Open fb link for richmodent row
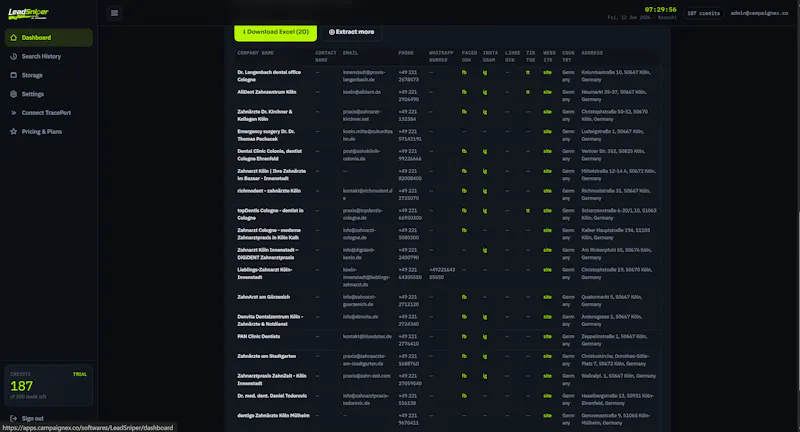This screenshot has width=800, height=432. coord(464,191)
